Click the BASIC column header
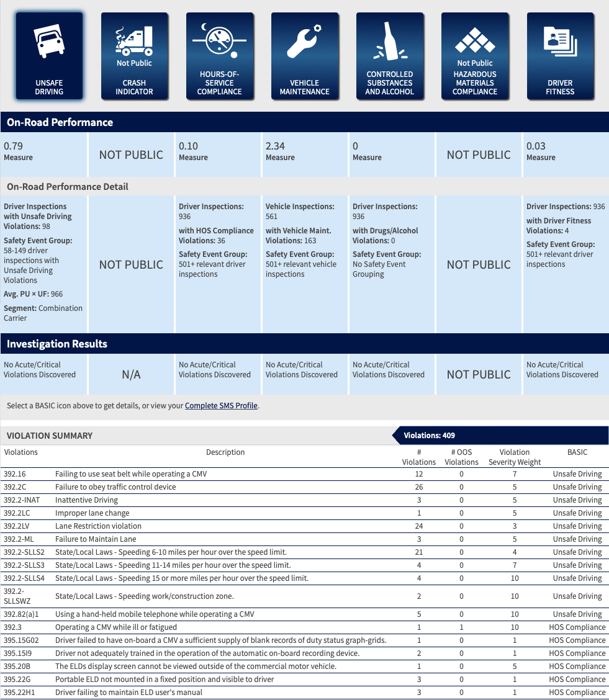Viewport: 609px width, 700px height. point(577,452)
